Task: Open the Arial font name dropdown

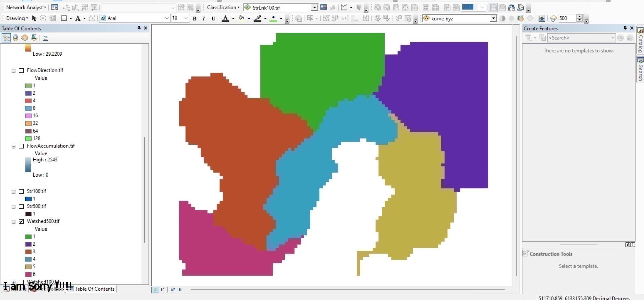Action: (167, 18)
